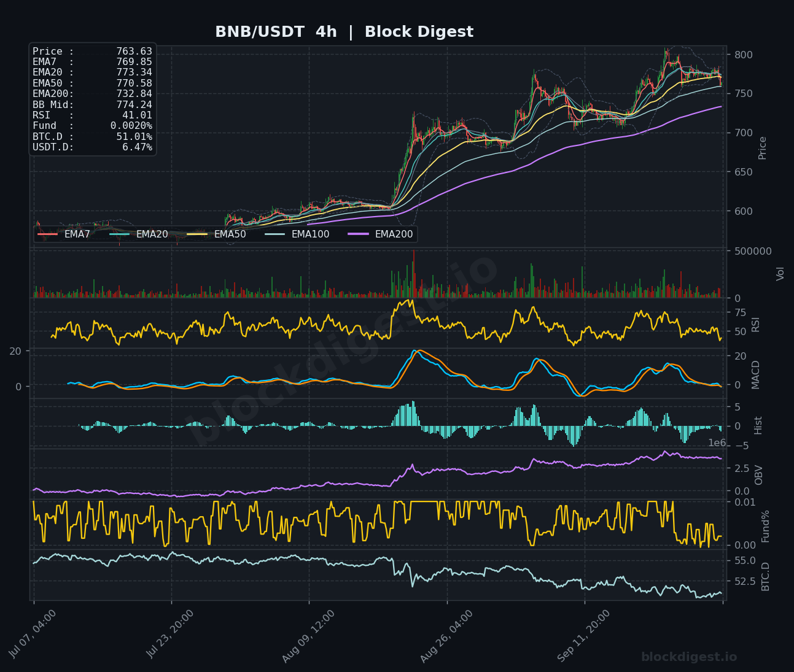Click the 52.5 BTC.D axis tick
Viewport: 794px width, 672px height.
[x=745, y=581]
